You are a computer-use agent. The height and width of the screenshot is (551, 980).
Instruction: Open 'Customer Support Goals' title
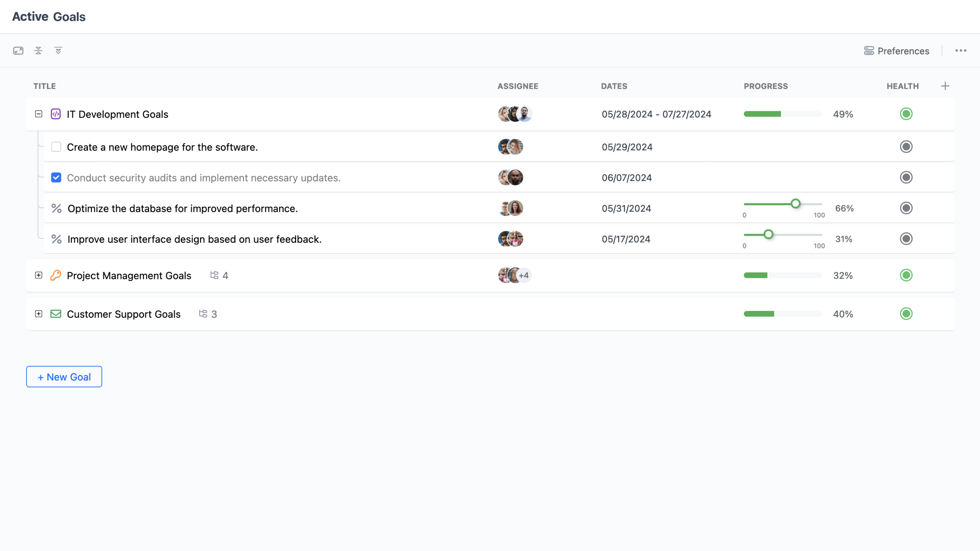coord(124,314)
